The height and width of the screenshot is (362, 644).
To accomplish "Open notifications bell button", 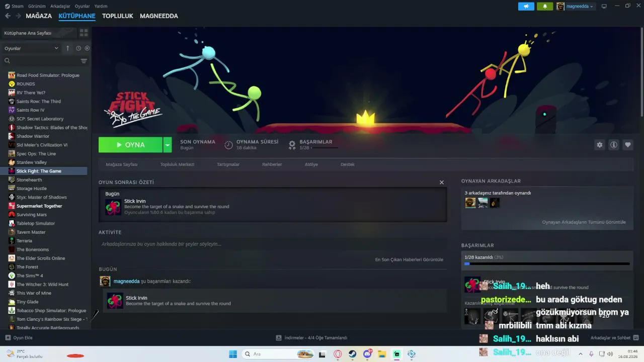I will pyautogui.click(x=544, y=6).
